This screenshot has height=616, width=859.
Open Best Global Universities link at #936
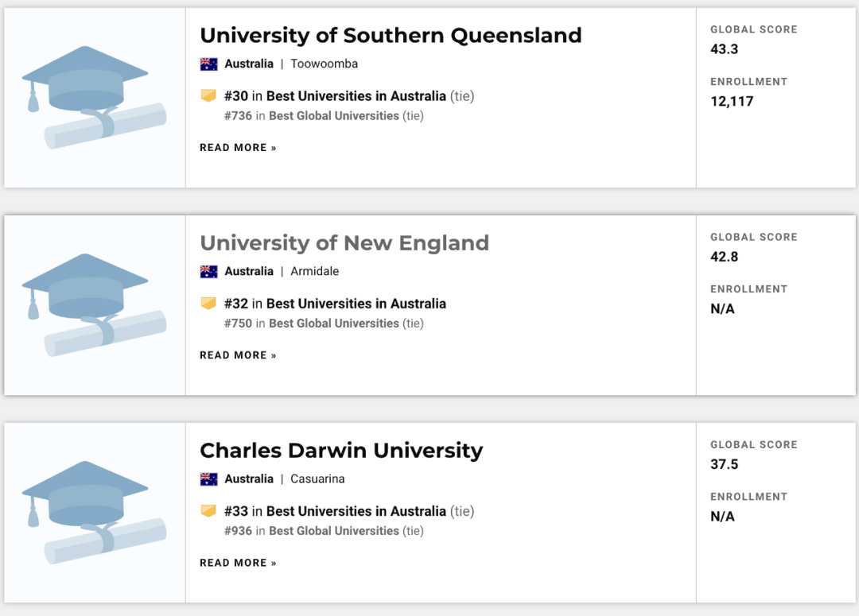[333, 531]
